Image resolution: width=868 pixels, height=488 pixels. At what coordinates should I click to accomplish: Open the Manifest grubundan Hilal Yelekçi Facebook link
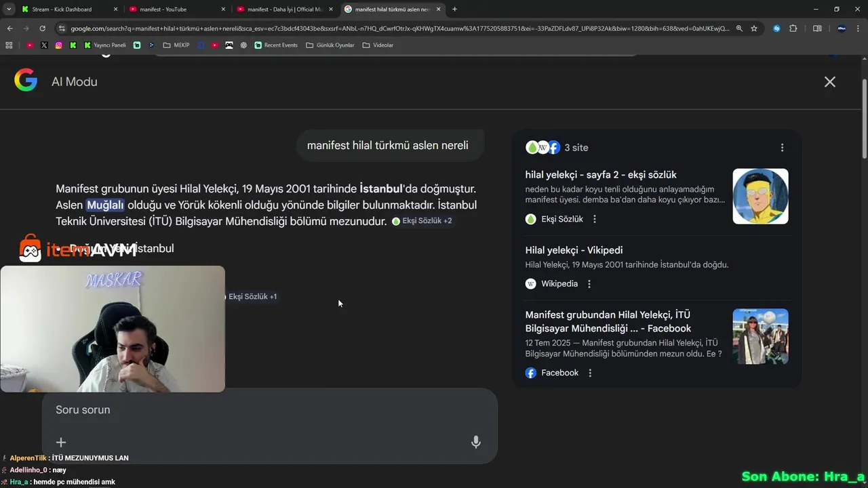tap(608, 322)
